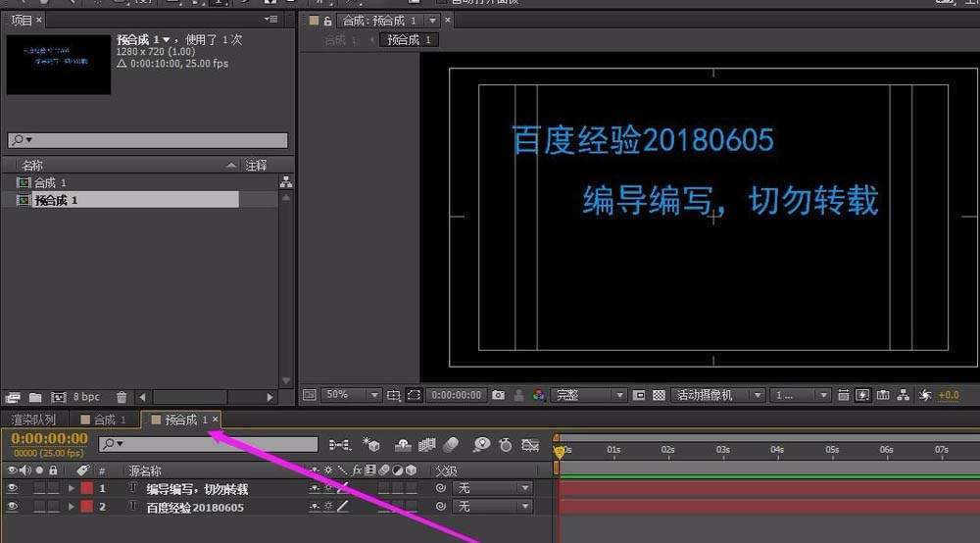Hide layer 2 with its eye icon
This screenshot has height=543, width=980.
(x=12, y=506)
